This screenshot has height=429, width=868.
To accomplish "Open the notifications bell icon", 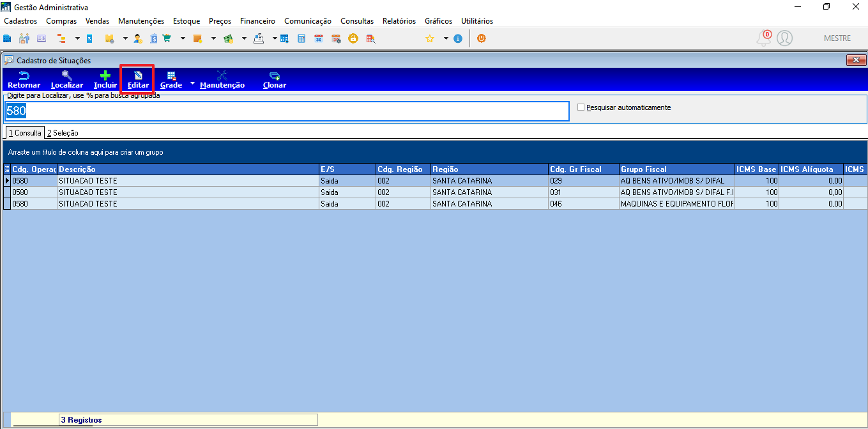I will coord(764,38).
